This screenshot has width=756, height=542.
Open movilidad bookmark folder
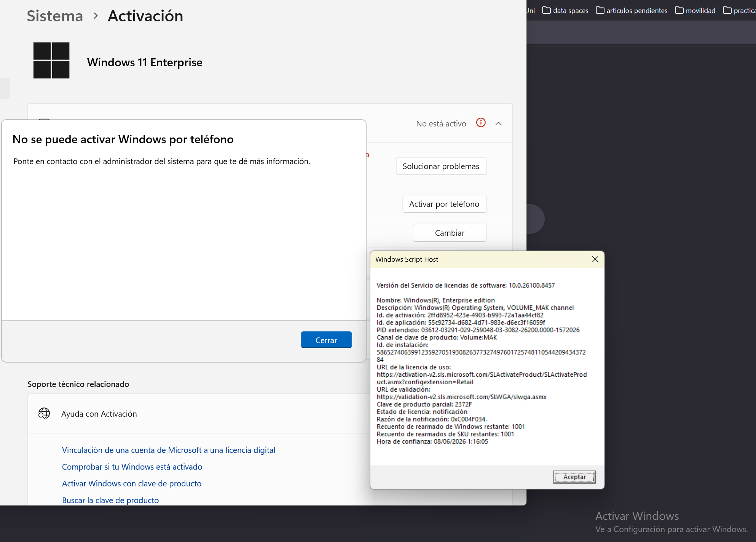(695, 10)
